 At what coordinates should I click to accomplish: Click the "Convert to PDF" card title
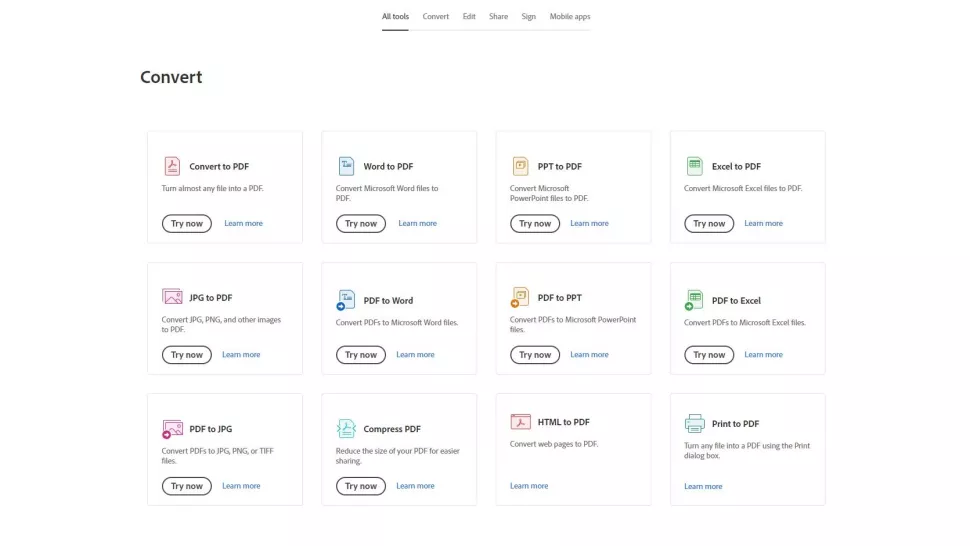(x=219, y=166)
